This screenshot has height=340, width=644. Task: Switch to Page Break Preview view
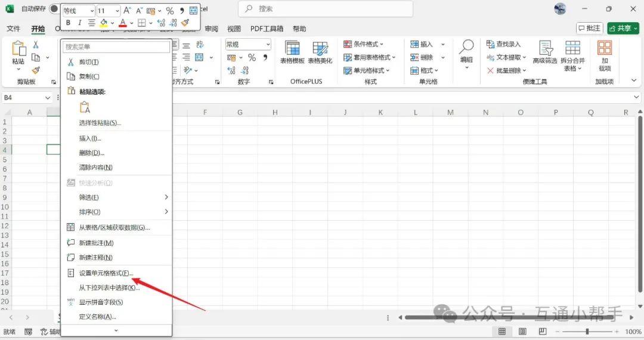[x=542, y=332]
